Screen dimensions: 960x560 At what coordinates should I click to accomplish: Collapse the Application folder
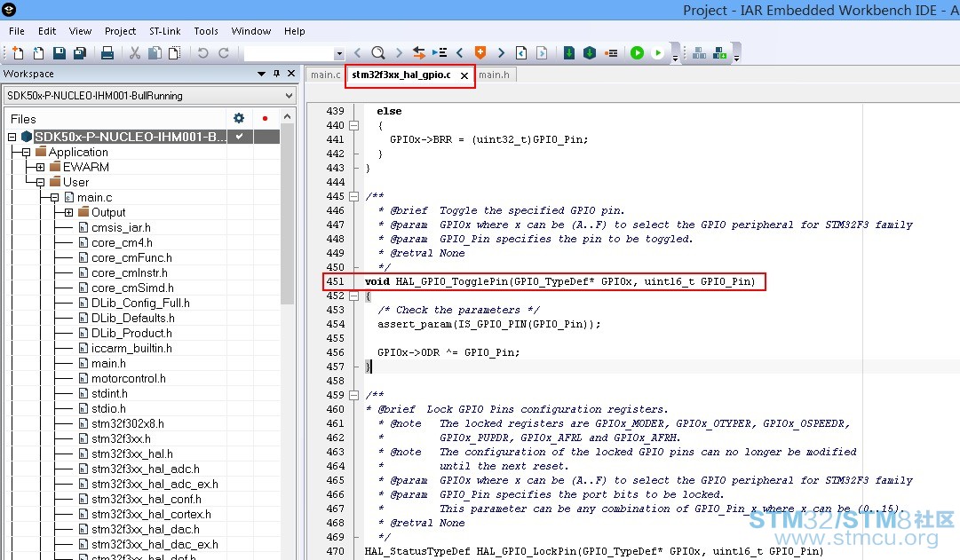(x=26, y=152)
